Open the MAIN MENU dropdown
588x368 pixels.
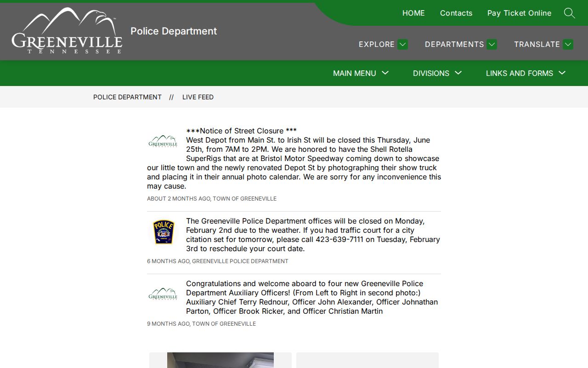361,73
